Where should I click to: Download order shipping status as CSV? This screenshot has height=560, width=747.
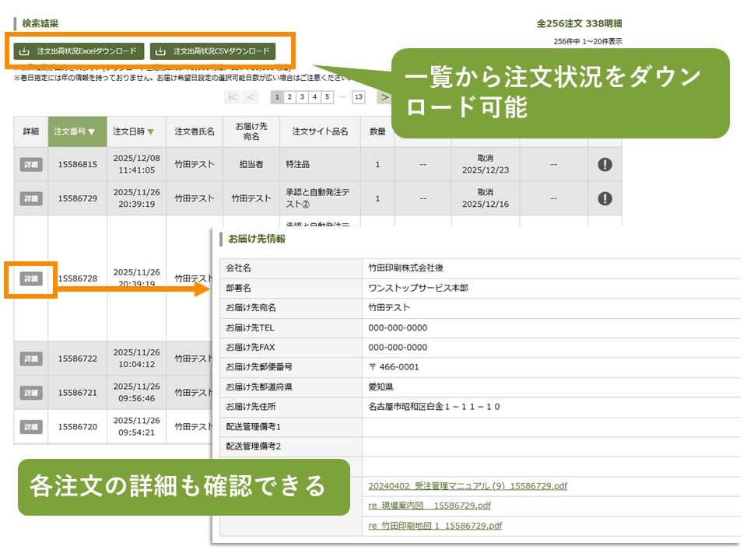click(x=212, y=51)
